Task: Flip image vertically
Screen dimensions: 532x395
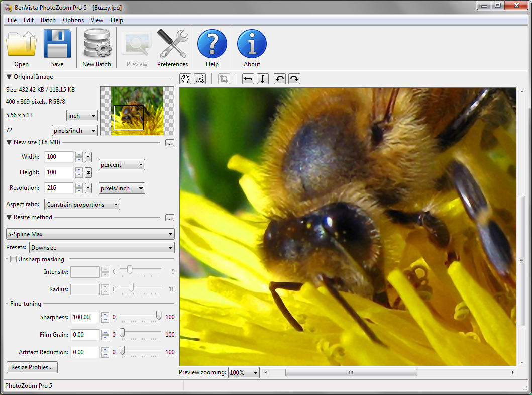Action: point(263,79)
